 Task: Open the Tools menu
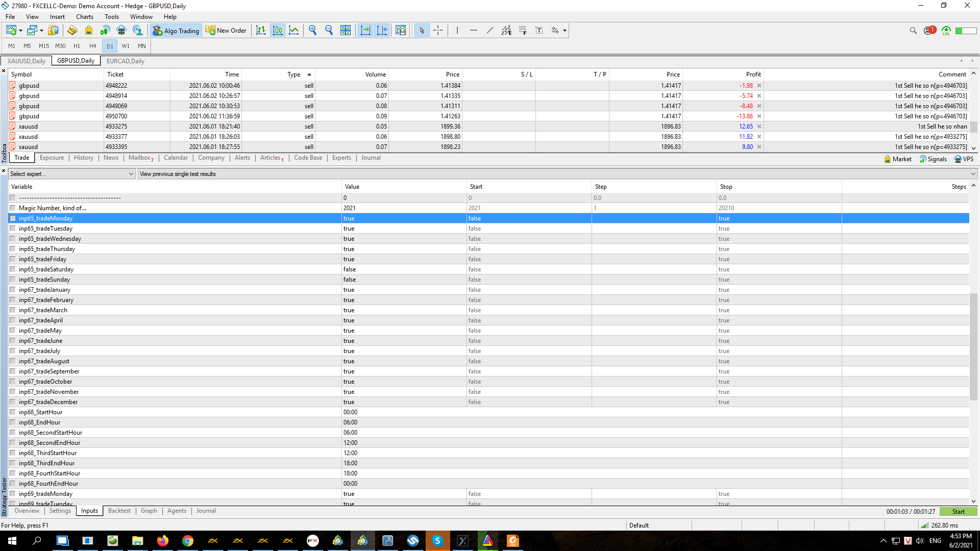(x=112, y=17)
